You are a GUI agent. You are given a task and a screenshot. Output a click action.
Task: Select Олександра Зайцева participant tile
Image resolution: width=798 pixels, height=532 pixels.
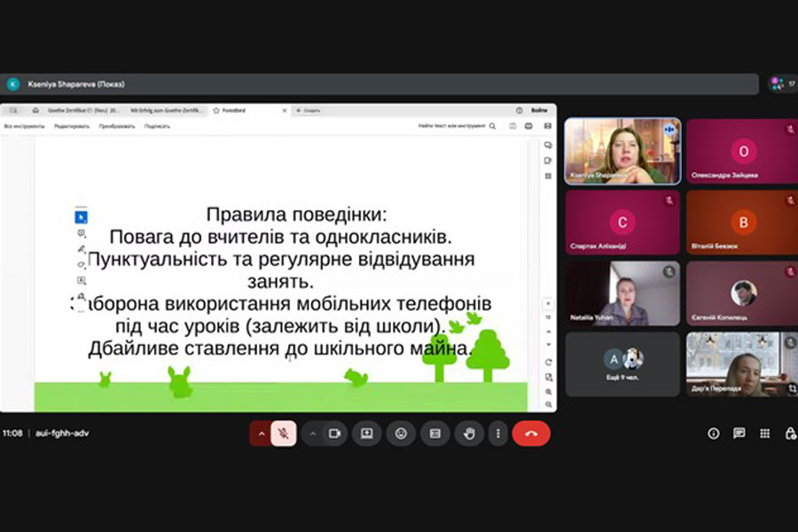pyautogui.click(x=742, y=151)
